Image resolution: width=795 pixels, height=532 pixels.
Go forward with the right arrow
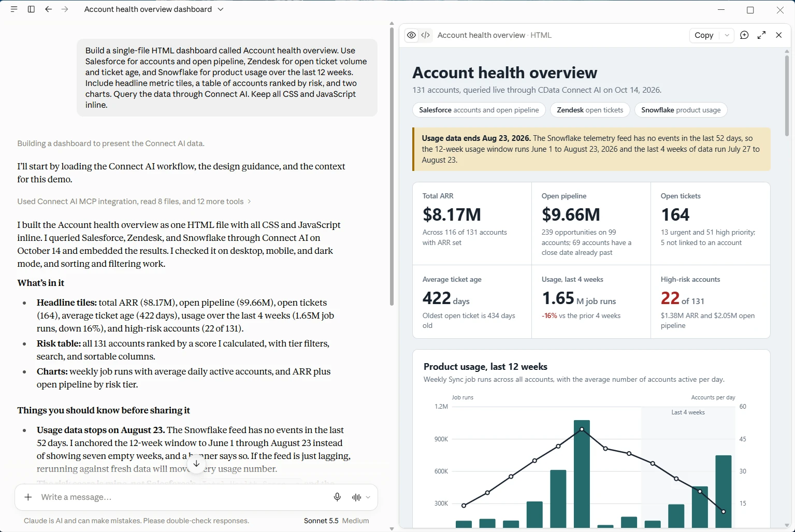pos(65,9)
